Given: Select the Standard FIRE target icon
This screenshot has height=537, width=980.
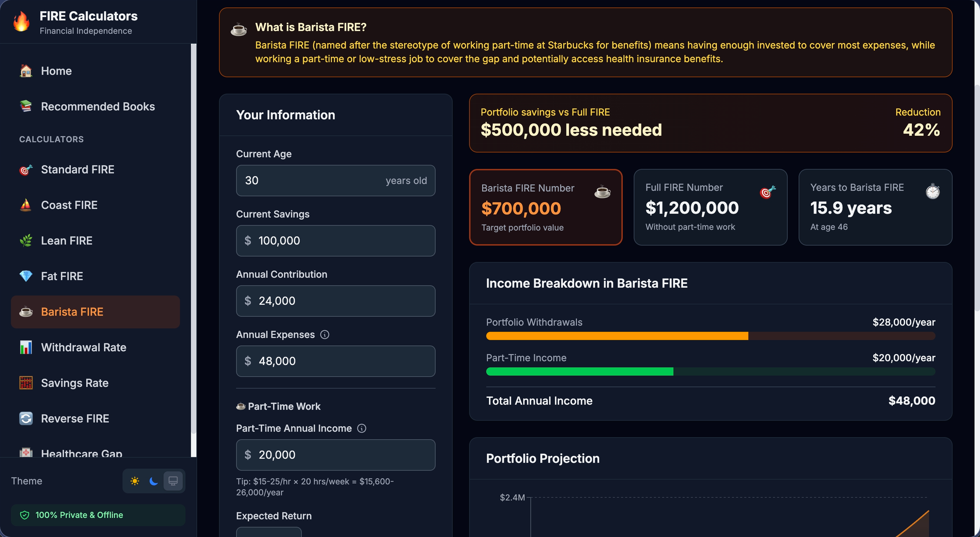Looking at the screenshot, I should click(x=26, y=169).
